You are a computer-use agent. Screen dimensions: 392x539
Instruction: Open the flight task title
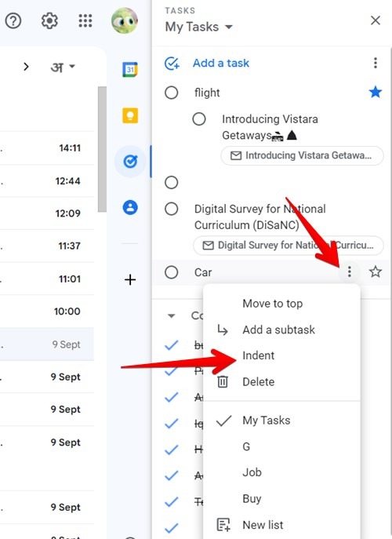pos(207,93)
